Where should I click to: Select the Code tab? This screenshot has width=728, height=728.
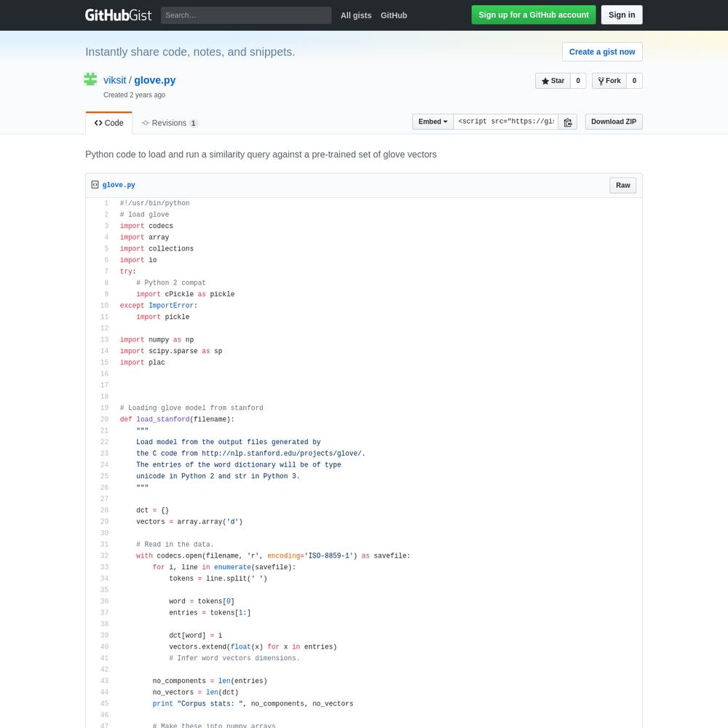[x=109, y=123]
